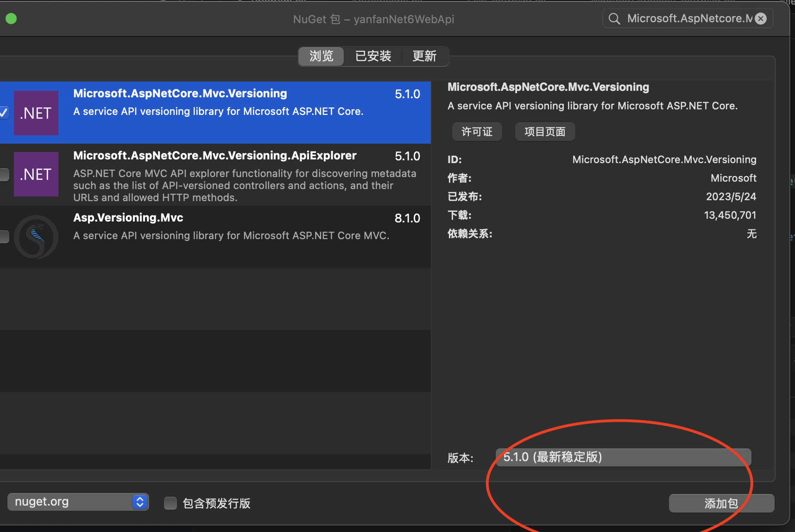Open the 项目页面 link
This screenshot has height=532, width=795.
pos(545,132)
